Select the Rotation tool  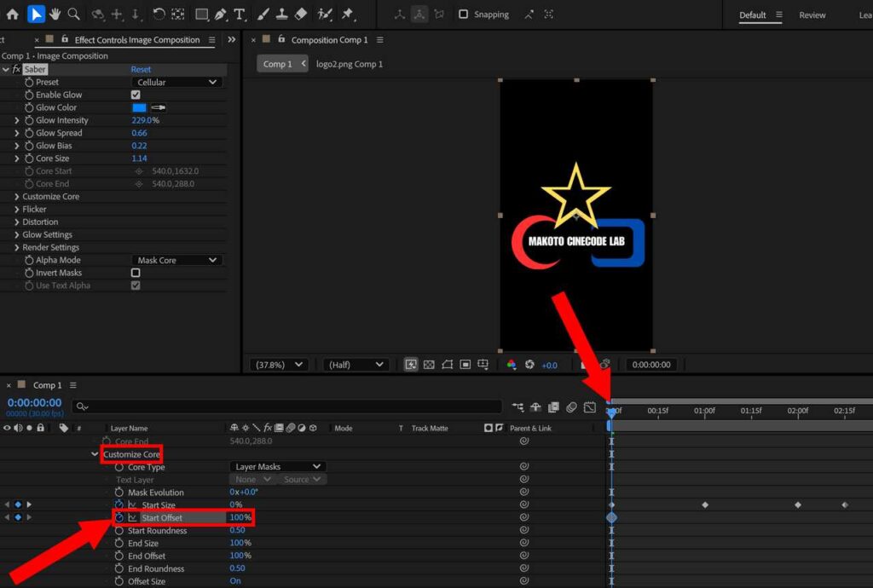[159, 14]
